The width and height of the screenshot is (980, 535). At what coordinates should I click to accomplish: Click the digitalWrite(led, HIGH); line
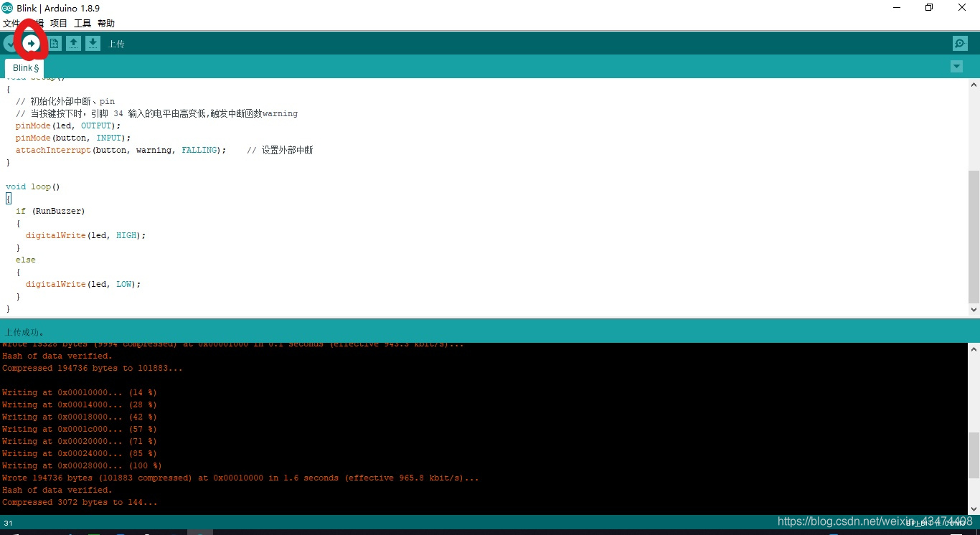tap(85, 235)
